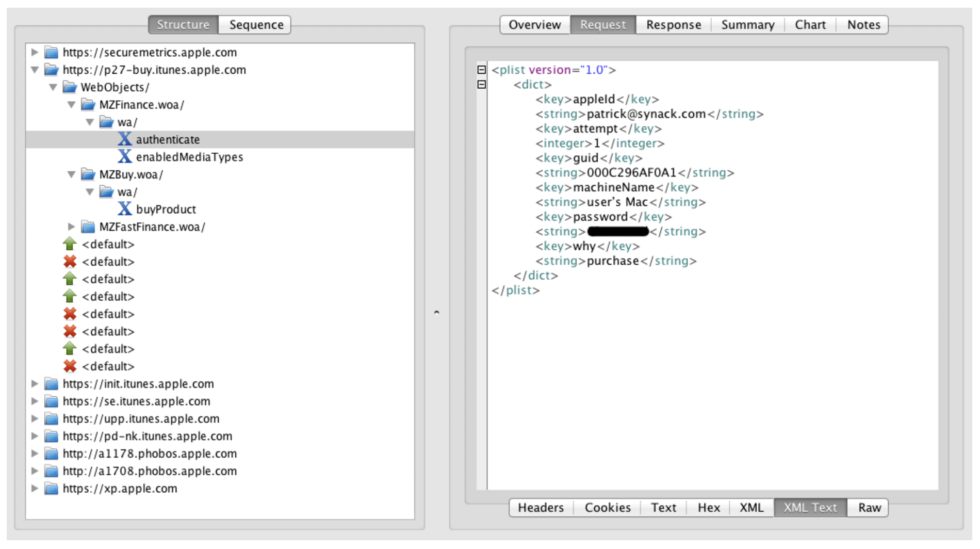Expand the pd-nk.itunes.apple.com host node

[35, 436]
